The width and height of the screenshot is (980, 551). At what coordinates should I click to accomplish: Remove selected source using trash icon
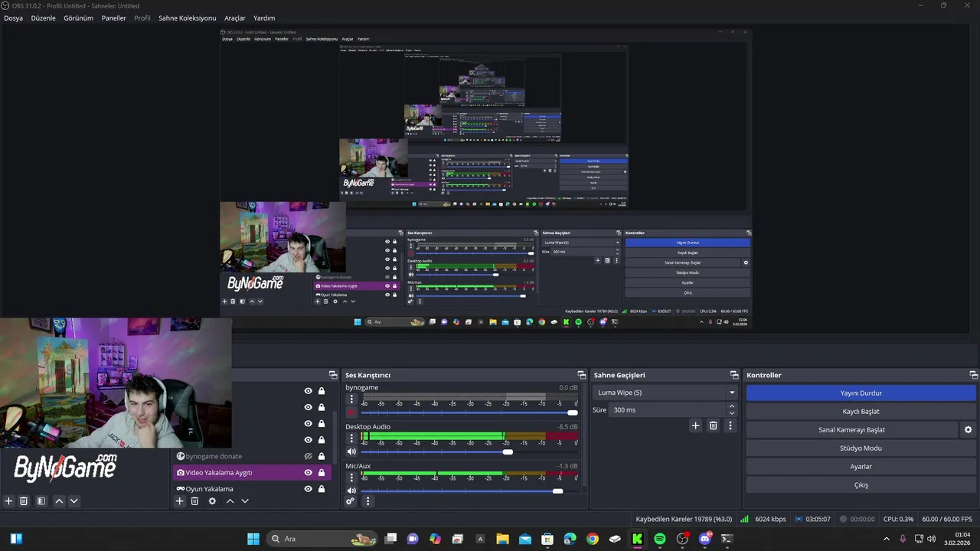(x=194, y=501)
